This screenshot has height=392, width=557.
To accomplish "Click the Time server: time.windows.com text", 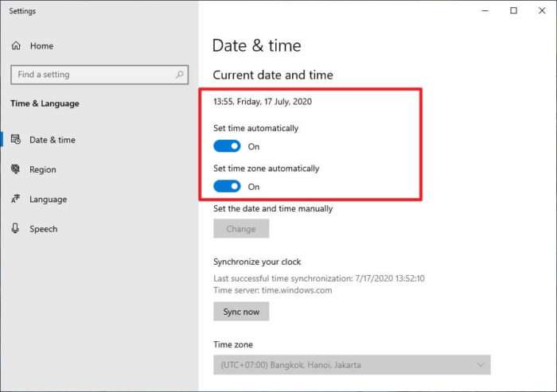I will pos(273,290).
